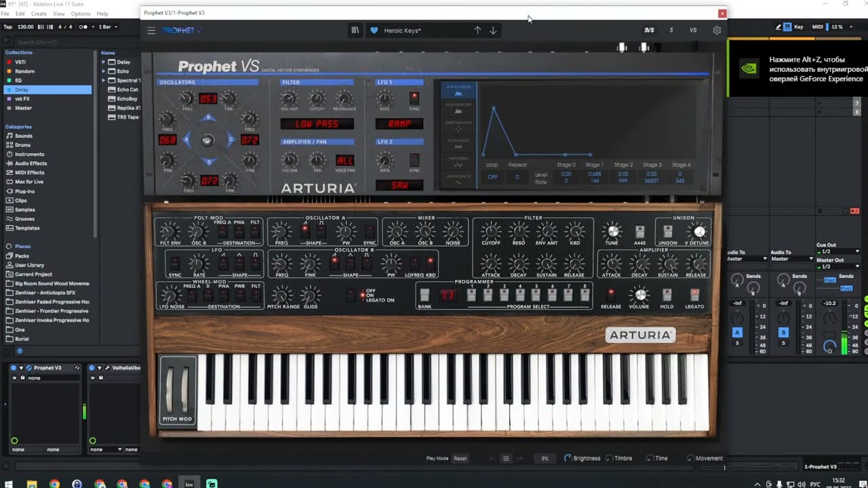Screen dimensions: 868x488
Task: Toggle Oscillator A Sync switch
Action: coord(370,230)
